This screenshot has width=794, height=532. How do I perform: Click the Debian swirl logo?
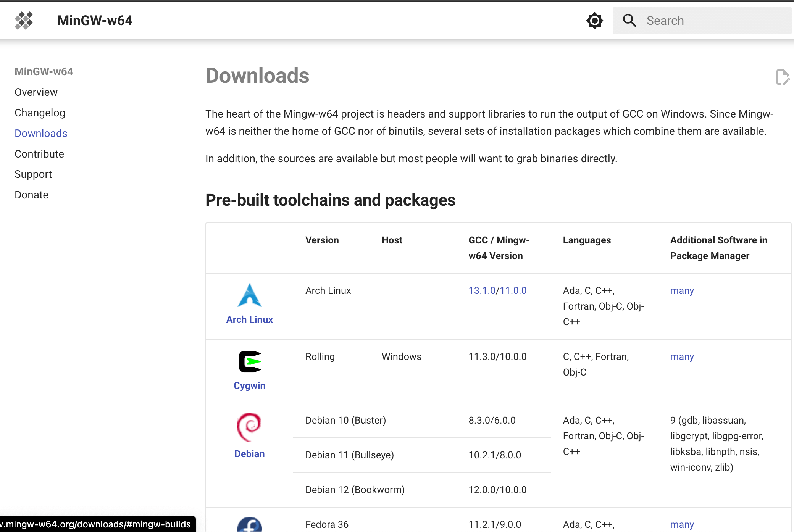(x=249, y=427)
